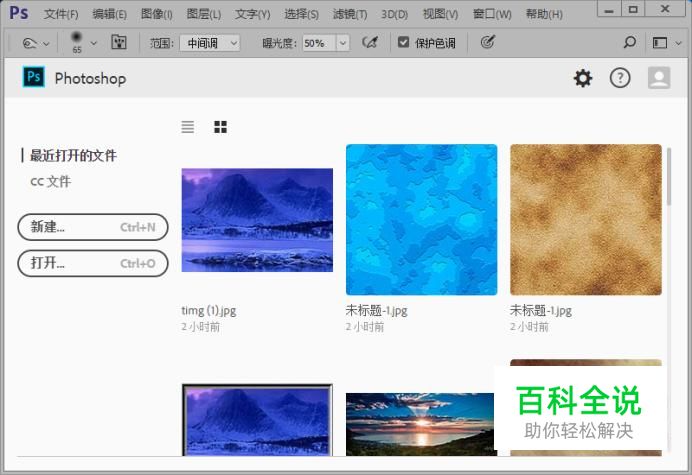Expand the workspace switcher arrow

pos(679,43)
